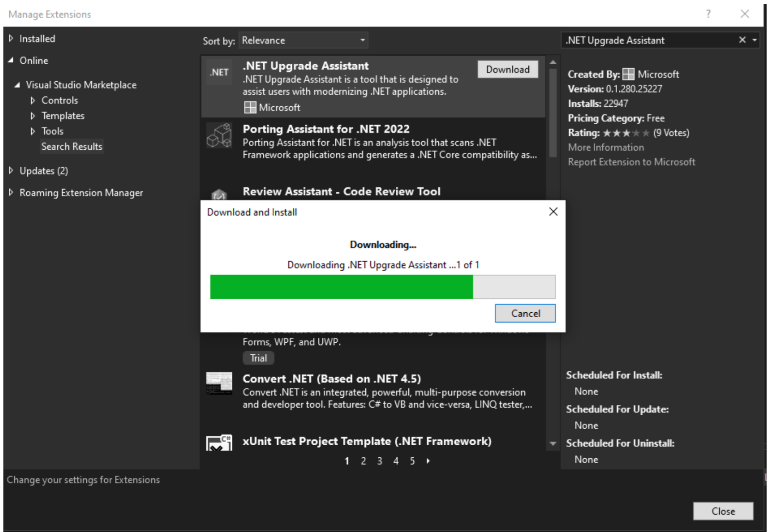This screenshot has width=769, height=532.
Task: Click the results scrollbar up arrow
Action: 553,63
